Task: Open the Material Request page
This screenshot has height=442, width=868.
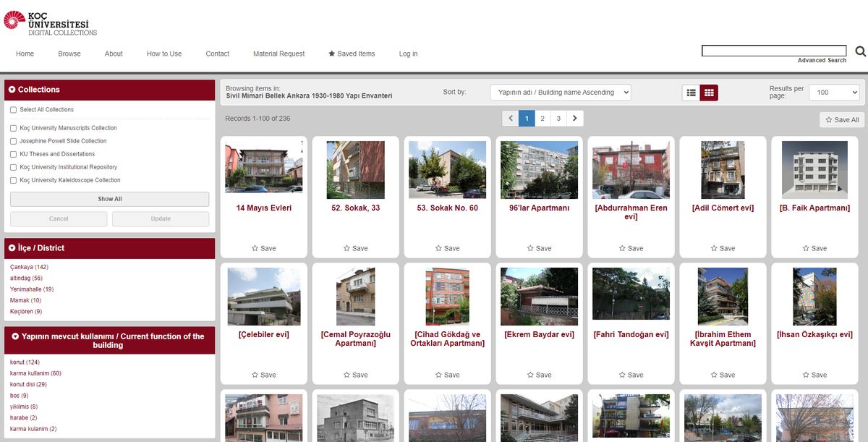Action: (x=278, y=54)
